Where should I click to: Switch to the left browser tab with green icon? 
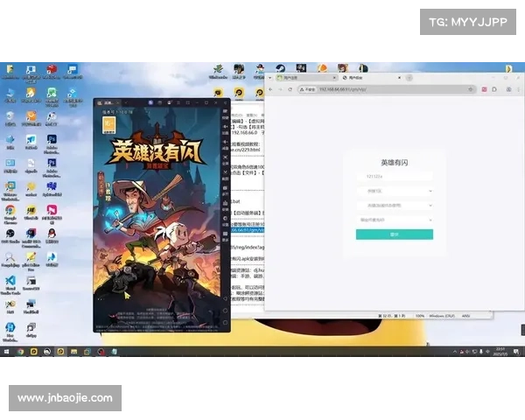click(306, 78)
